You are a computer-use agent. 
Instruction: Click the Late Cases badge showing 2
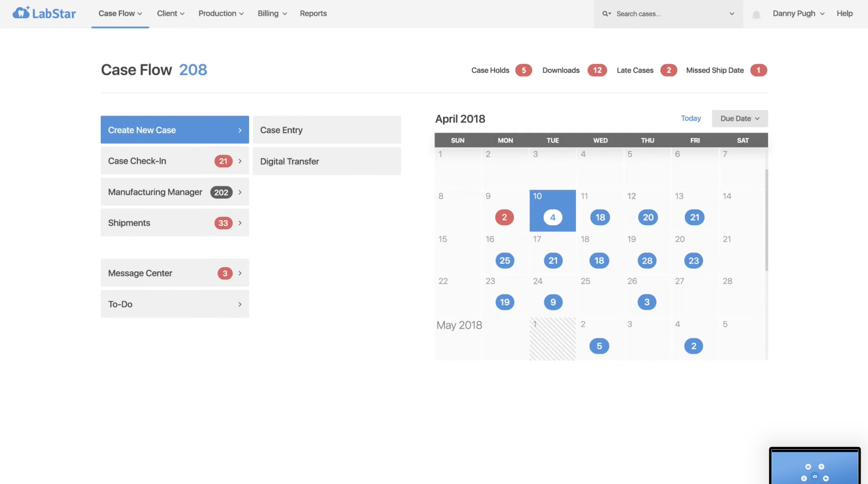[668, 70]
